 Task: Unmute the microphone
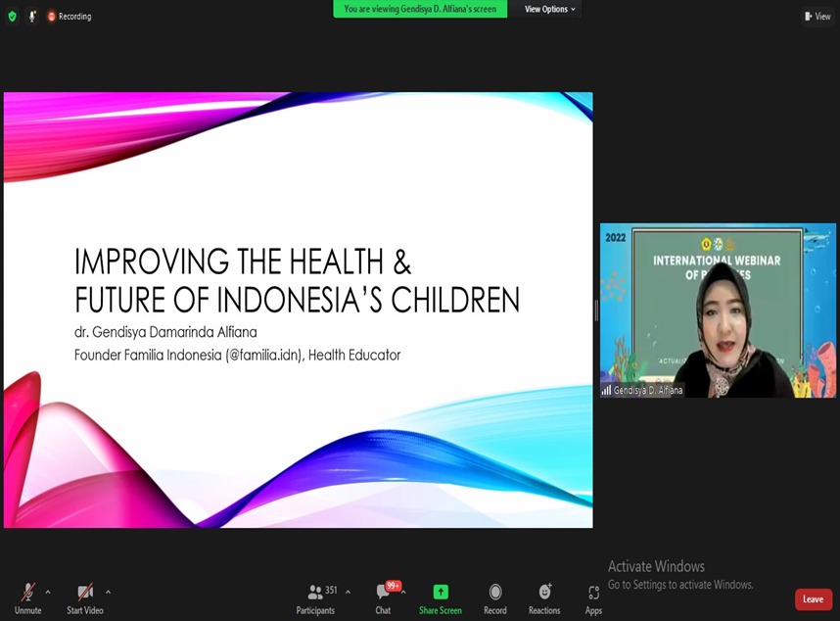coord(28,597)
